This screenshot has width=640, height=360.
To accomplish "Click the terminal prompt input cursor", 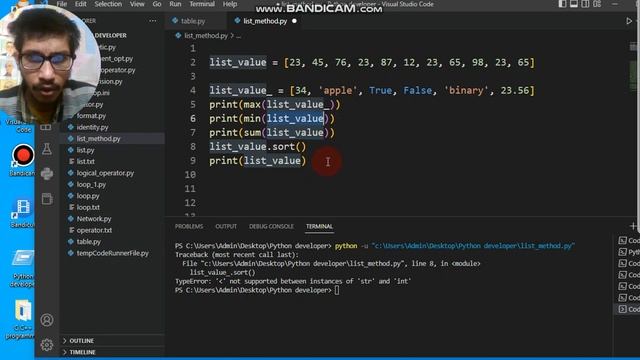I will point(337,290).
